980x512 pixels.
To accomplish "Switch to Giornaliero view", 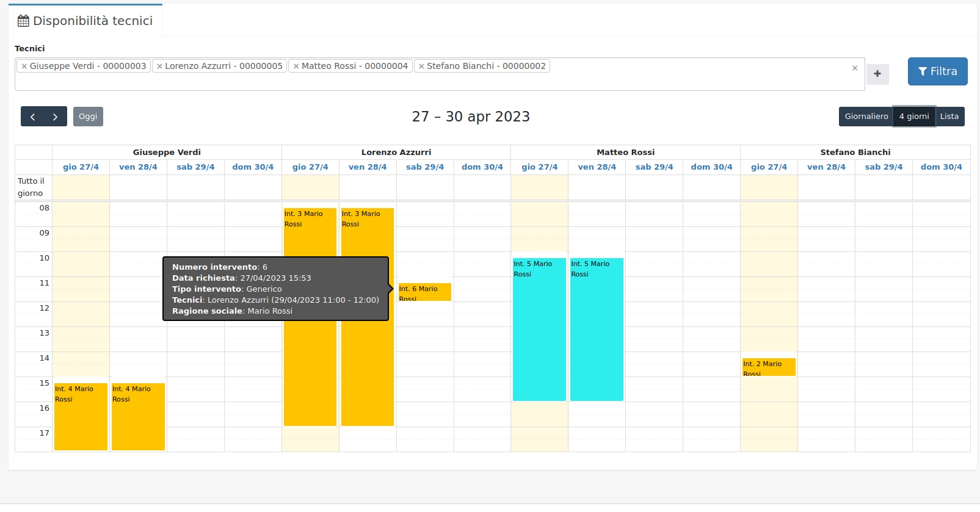I will tap(866, 117).
